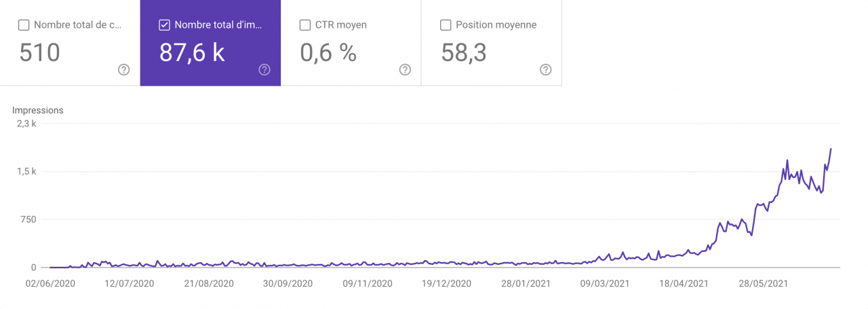Screen dimensions: 868x309
Task: Click help icon in purple impressions card
Action: click(x=264, y=69)
